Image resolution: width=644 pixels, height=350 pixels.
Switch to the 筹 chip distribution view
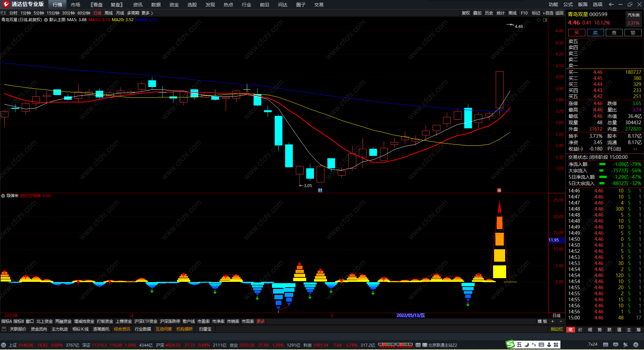tap(639, 330)
